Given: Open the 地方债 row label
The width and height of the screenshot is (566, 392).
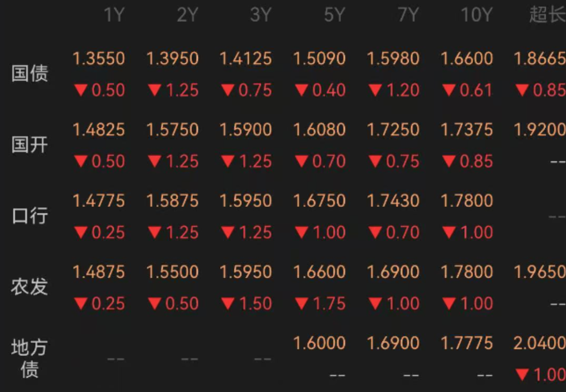Looking at the screenshot, I should click(x=30, y=358).
